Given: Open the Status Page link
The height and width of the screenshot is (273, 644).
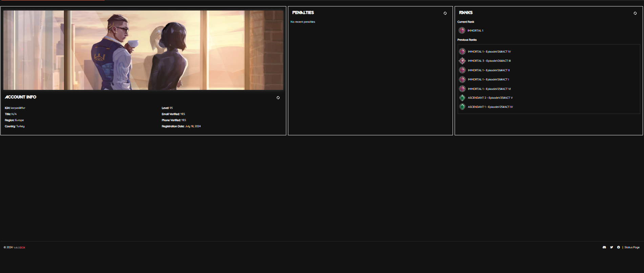Looking at the screenshot, I should 632,247.
